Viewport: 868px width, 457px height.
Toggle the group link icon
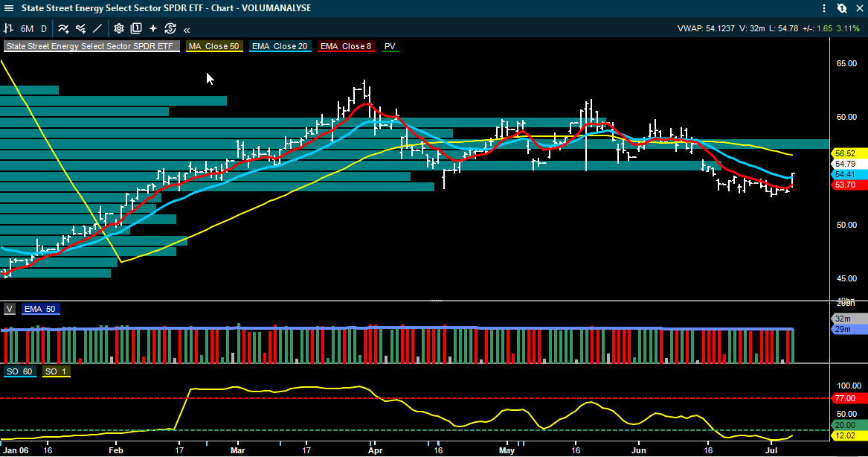pos(841,8)
